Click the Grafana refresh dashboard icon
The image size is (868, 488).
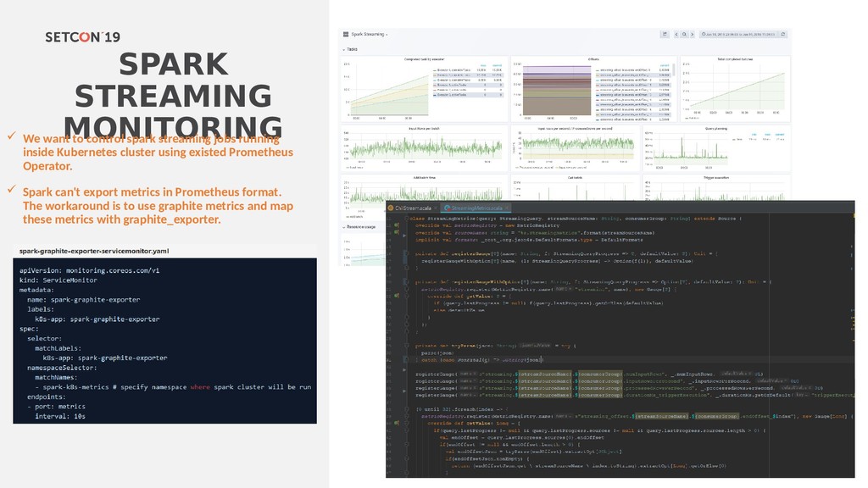point(783,34)
